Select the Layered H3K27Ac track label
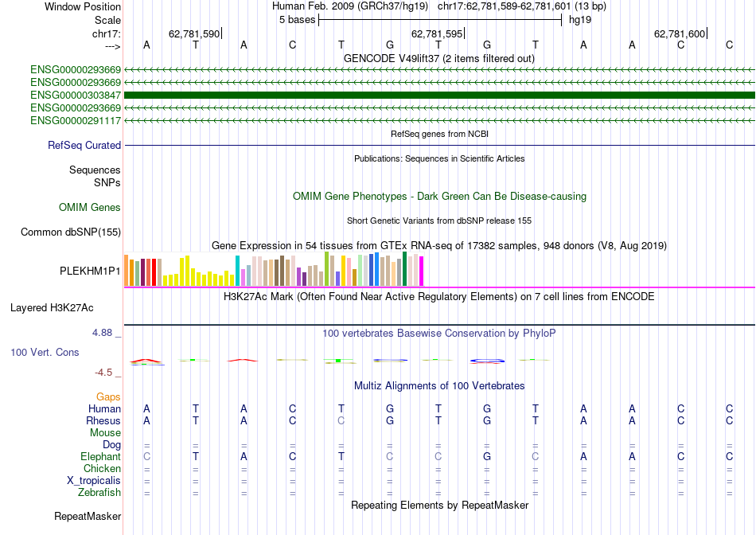Viewport: 756px width, 535px height. 52,308
